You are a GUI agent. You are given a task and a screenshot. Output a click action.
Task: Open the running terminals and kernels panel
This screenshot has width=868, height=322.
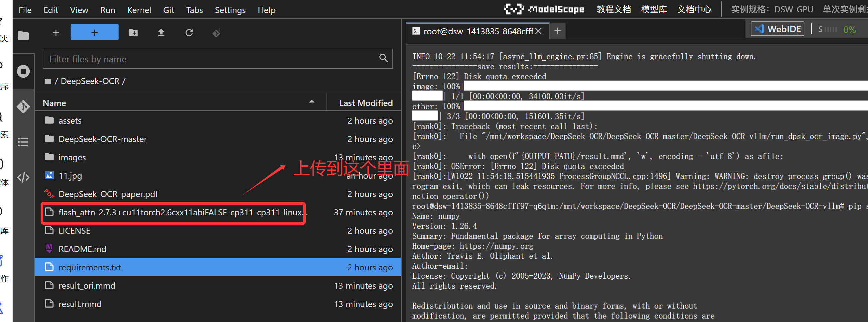point(23,71)
